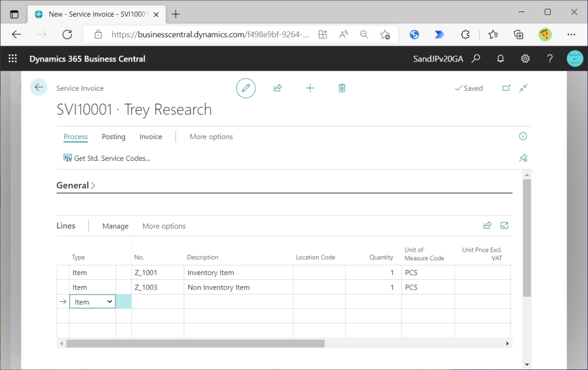Select the Z_1001 item number cell
588x370 pixels.
[157, 272]
